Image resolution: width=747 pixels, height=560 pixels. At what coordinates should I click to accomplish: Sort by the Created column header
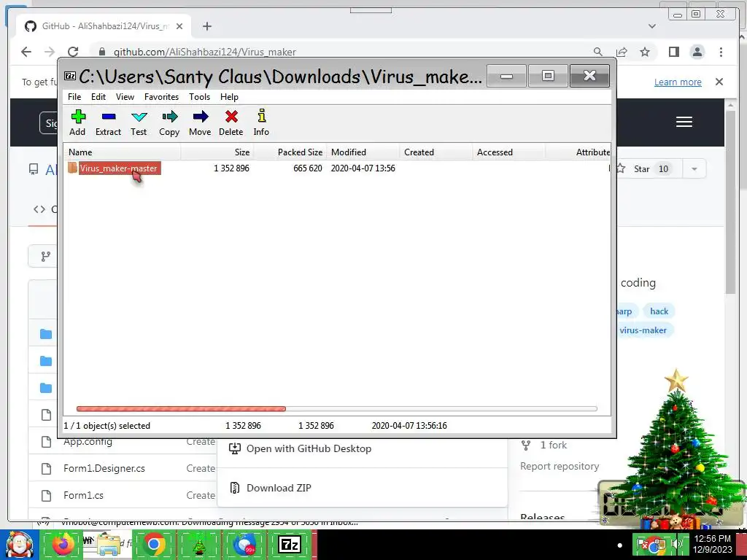(x=436, y=152)
